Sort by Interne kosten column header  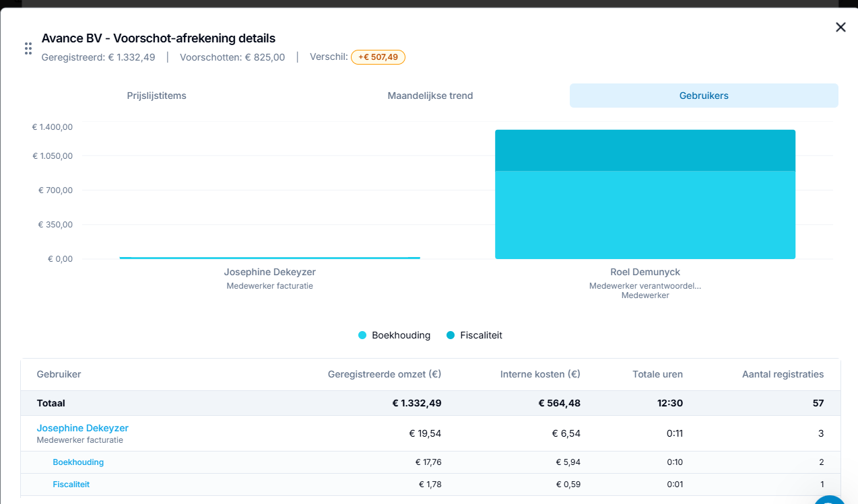[x=540, y=374]
